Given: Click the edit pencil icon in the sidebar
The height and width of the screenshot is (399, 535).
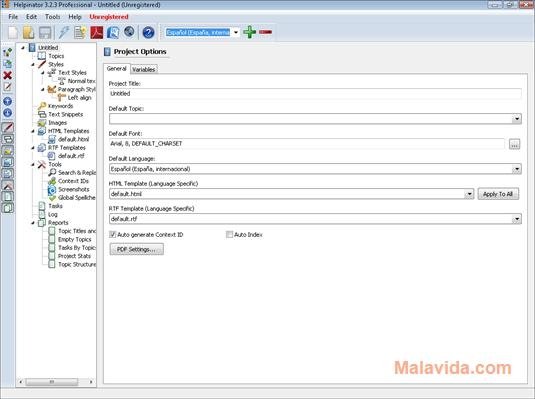Looking at the screenshot, I should 8,87.
